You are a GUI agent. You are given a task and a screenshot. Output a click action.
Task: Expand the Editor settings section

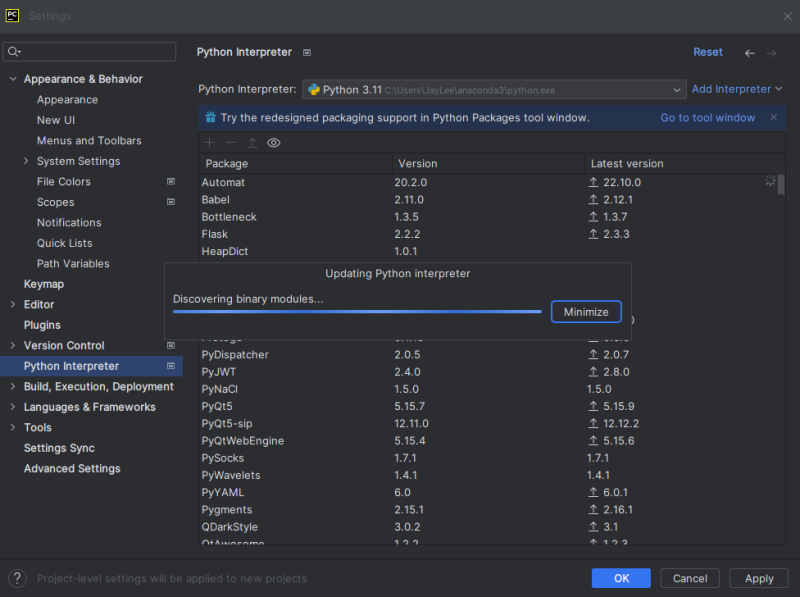pyautogui.click(x=38, y=304)
